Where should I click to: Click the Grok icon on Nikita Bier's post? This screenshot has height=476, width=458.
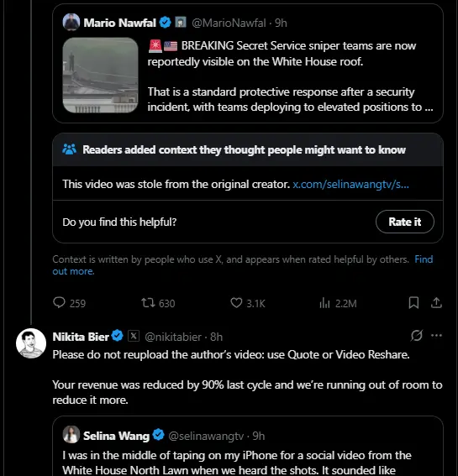point(416,336)
